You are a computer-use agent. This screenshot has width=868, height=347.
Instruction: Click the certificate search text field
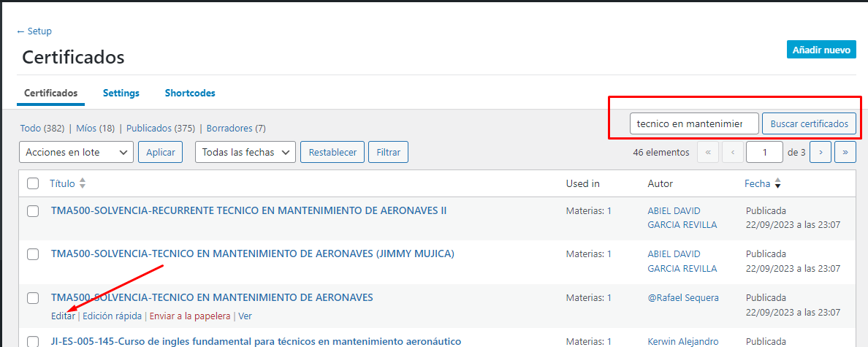694,124
